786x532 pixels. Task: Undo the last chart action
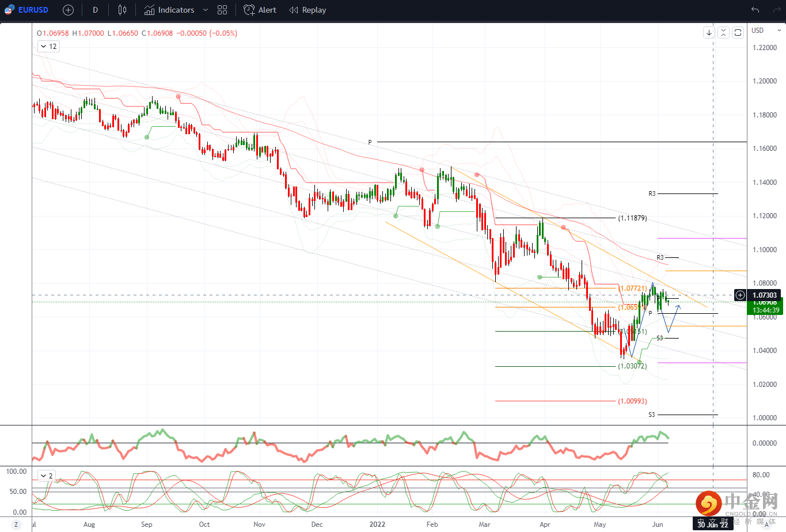(755, 10)
